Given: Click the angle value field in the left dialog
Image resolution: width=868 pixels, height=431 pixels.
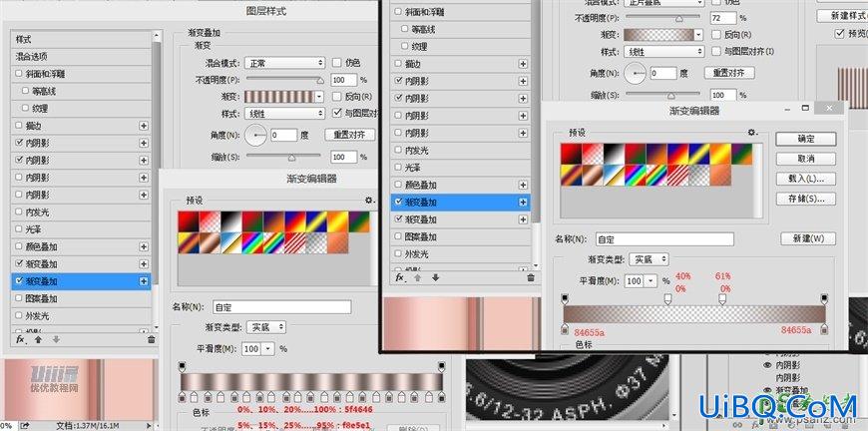Looking at the screenshot, I should click(283, 135).
